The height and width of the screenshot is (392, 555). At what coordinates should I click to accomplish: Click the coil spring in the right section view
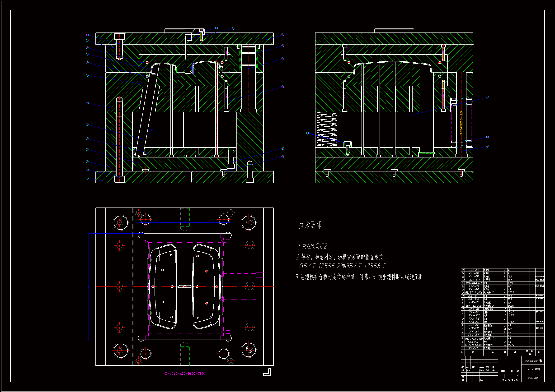[327, 129]
